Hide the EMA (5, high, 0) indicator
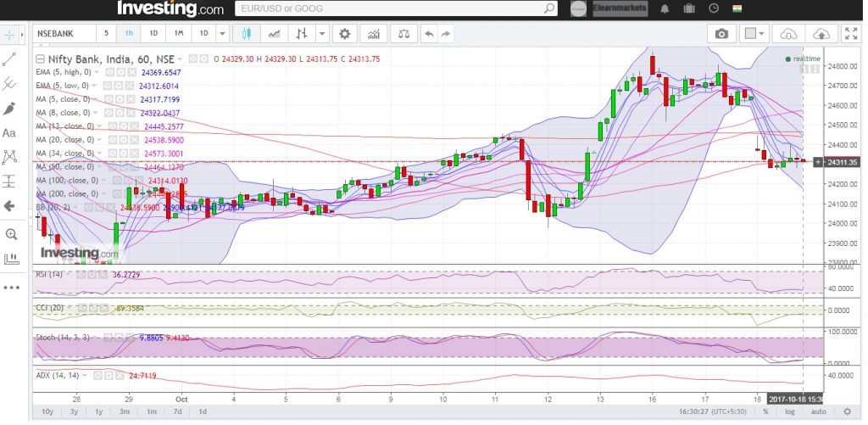Image resolution: width=868 pixels, height=425 pixels. tap(109, 73)
